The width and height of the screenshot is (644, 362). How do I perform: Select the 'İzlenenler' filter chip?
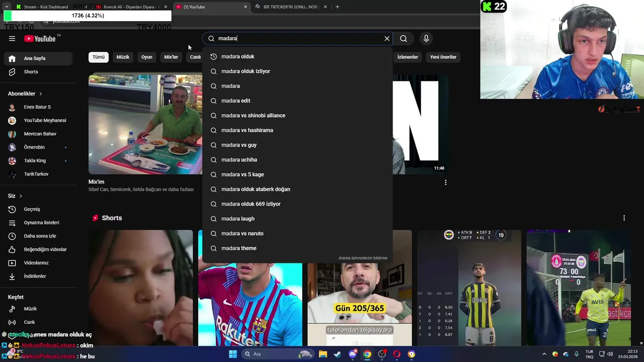[x=408, y=57]
